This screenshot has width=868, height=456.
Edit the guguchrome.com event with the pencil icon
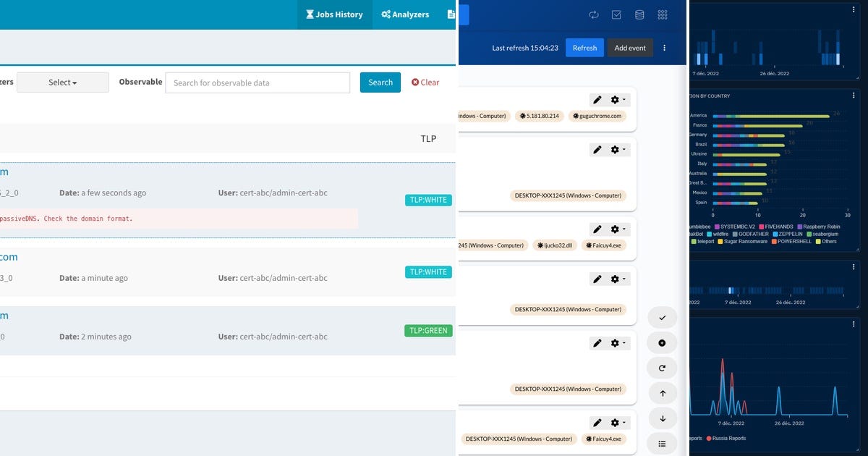coord(597,99)
